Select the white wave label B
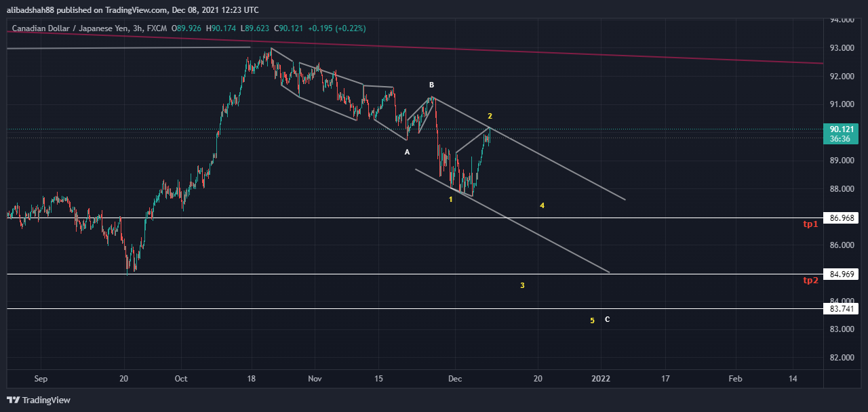Screen dimensions: 868x412 pyautogui.click(x=431, y=85)
